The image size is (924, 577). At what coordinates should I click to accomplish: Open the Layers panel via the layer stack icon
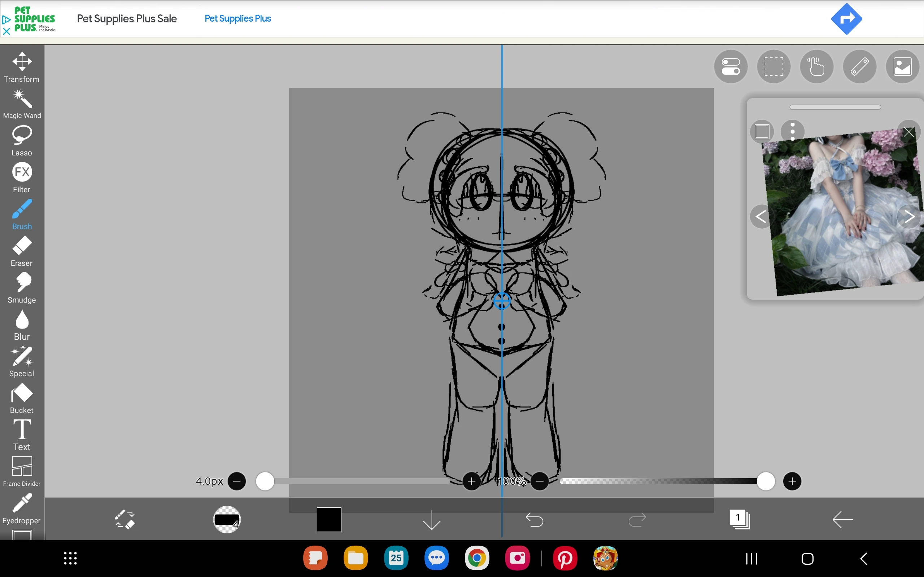[x=740, y=519]
